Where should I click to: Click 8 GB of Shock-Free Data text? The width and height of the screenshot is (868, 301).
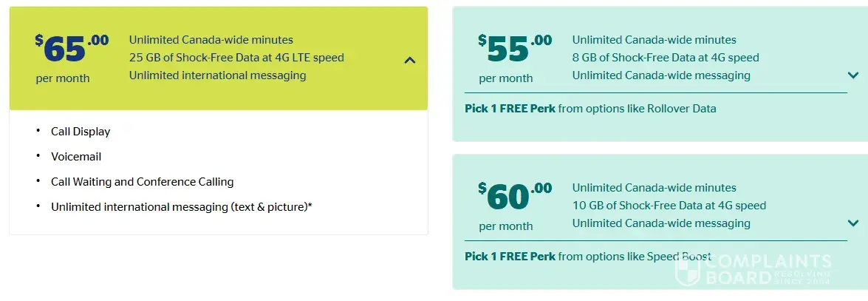click(x=666, y=58)
